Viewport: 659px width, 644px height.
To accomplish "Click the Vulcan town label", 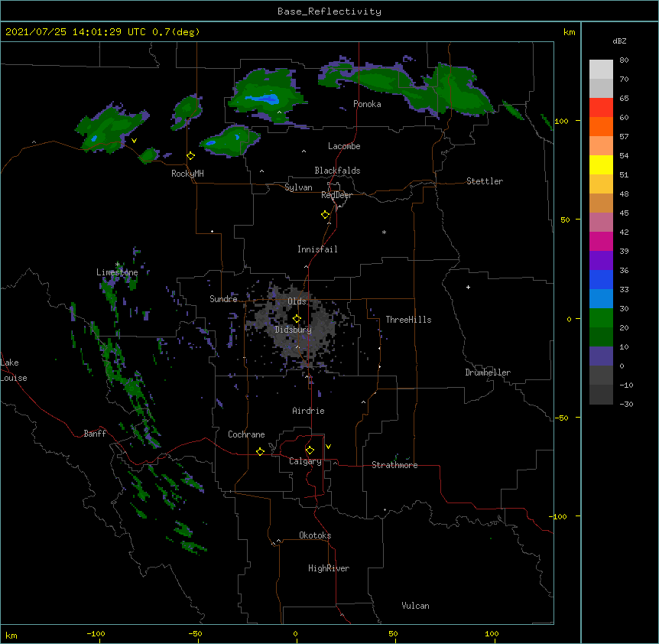I will click(x=415, y=606).
